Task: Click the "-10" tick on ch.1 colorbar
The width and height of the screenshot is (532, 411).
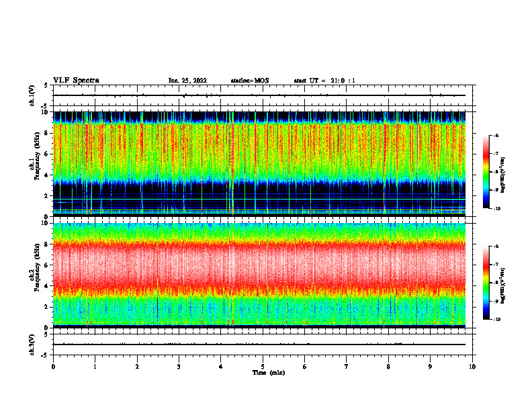Action: (497, 209)
